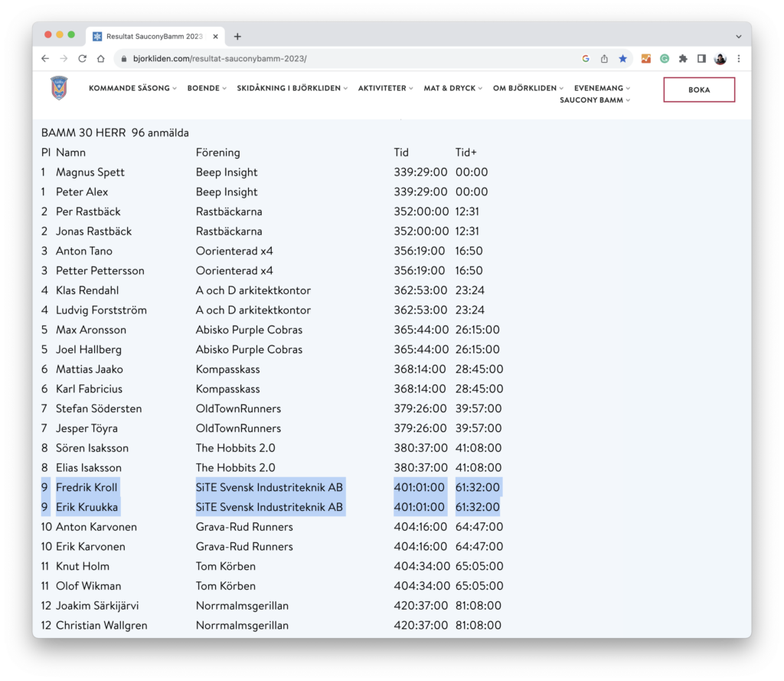This screenshot has width=784, height=681.
Task: Click the name Knut Holm
Action: coord(83,566)
